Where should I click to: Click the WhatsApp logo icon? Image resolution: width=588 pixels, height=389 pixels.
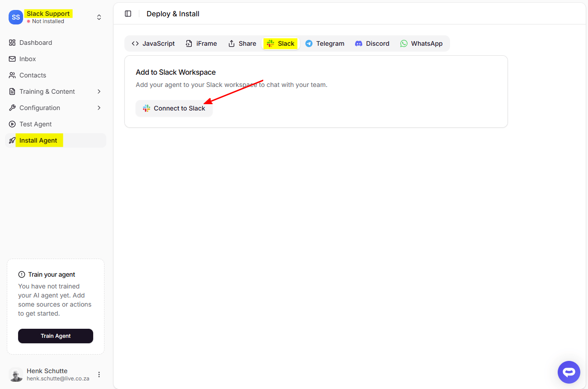[404, 43]
